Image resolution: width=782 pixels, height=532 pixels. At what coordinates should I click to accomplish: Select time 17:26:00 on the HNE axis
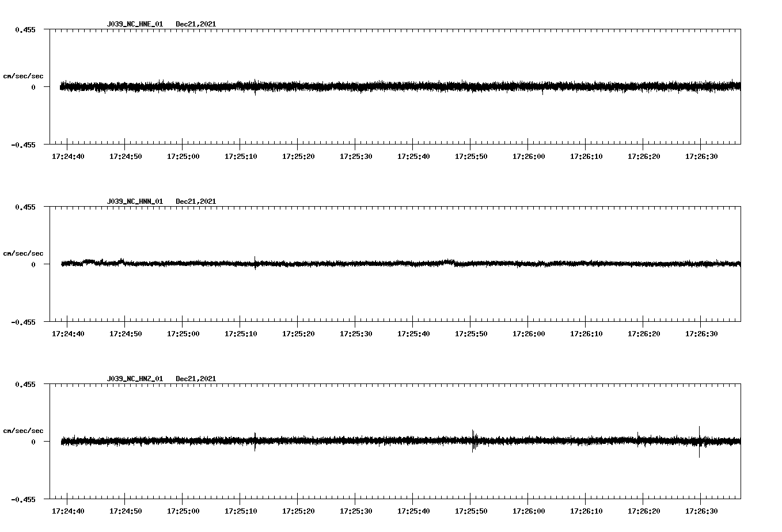(x=529, y=156)
